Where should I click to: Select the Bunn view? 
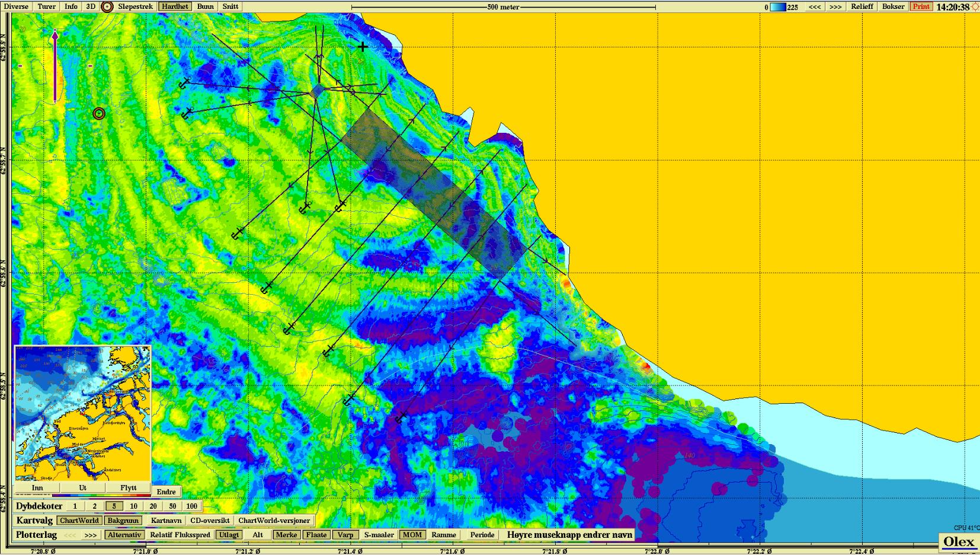point(206,7)
